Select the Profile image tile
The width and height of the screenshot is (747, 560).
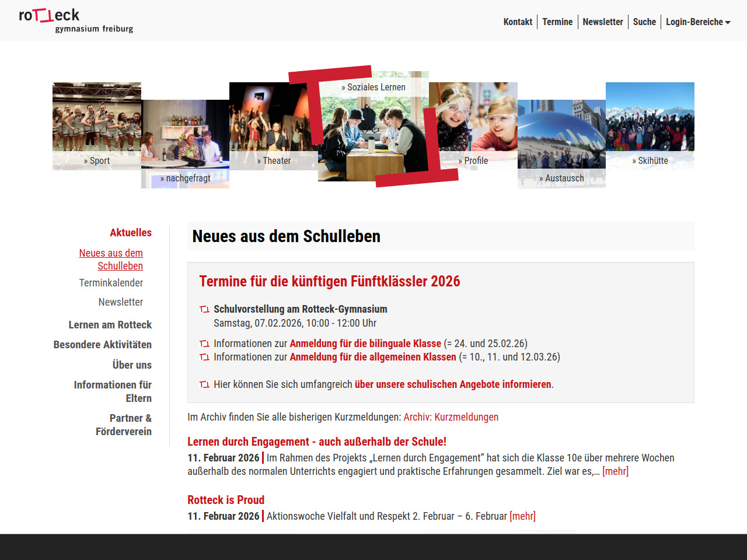(473, 125)
